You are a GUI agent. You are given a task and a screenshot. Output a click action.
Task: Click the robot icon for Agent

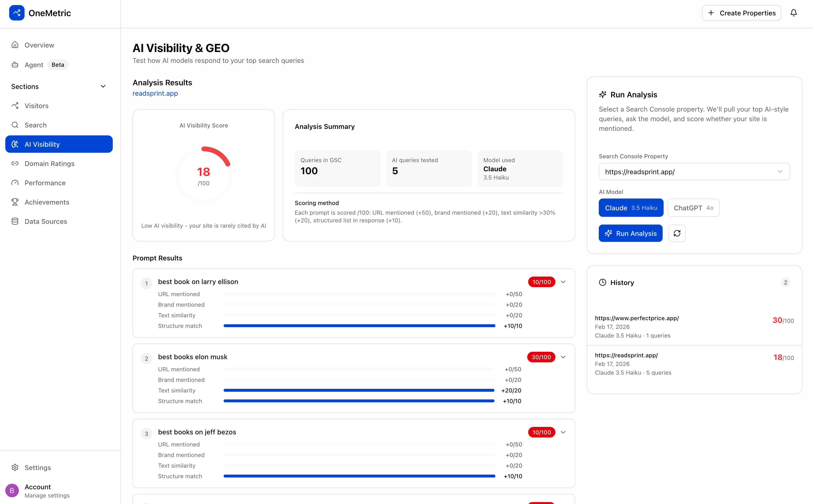[x=15, y=65]
